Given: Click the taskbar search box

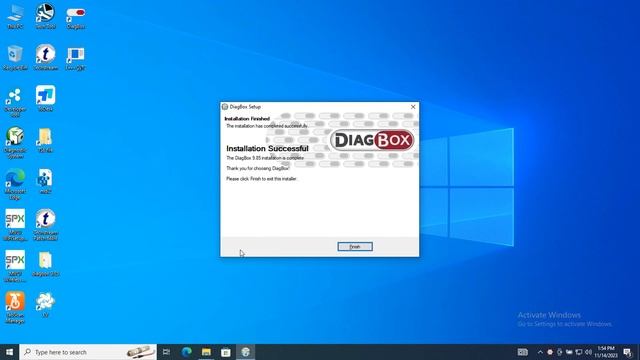Looking at the screenshot, I should [x=88, y=352].
